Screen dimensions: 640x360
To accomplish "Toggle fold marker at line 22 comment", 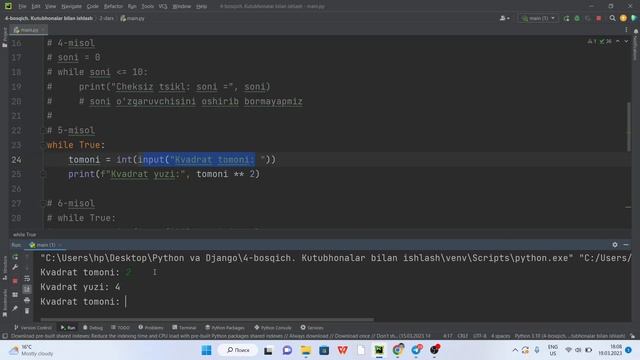I will [43, 131].
